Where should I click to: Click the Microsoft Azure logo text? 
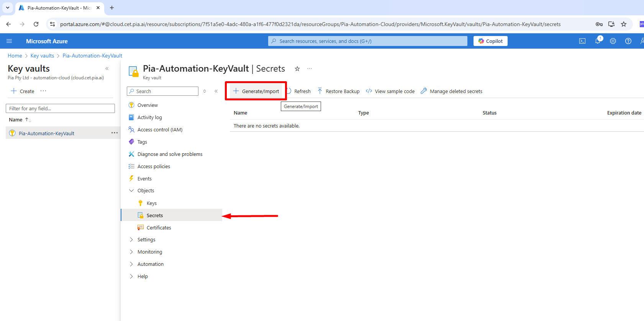pos(47,41)
